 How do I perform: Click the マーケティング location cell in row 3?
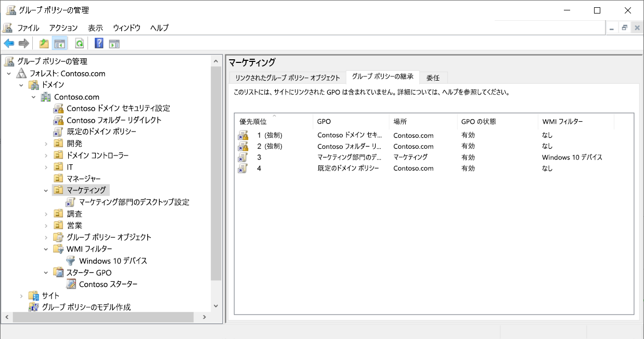410,157
